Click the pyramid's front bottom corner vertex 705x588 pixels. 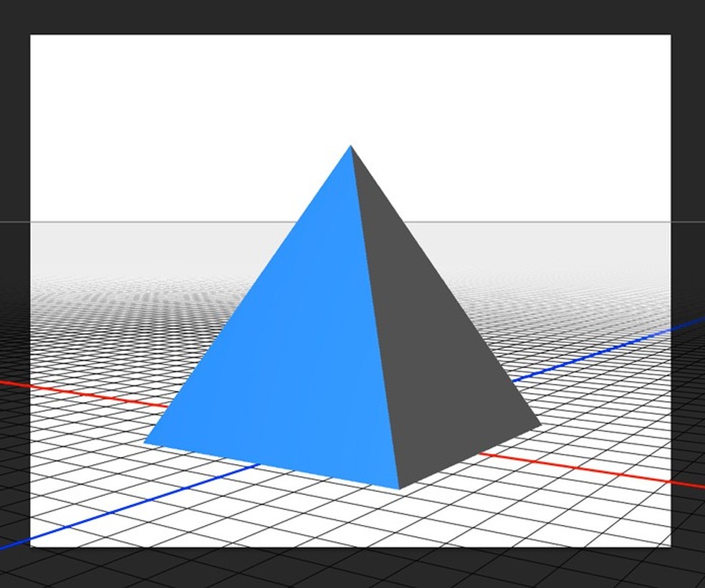(399, 488)
